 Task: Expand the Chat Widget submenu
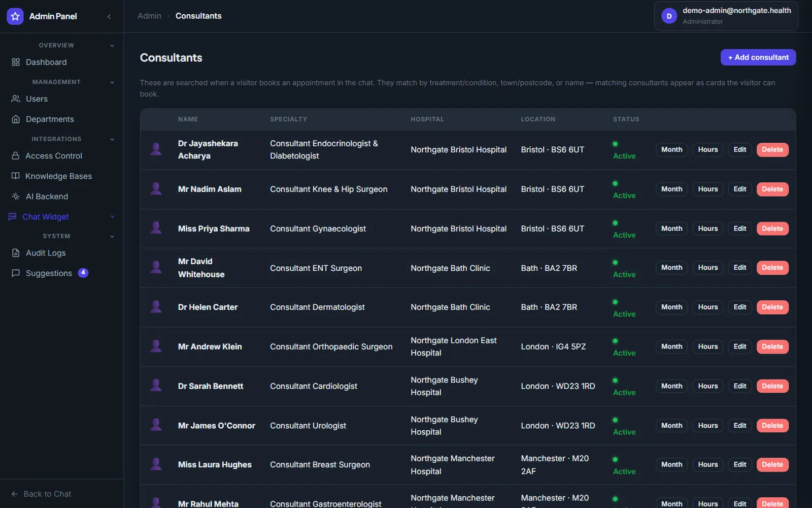pyautogui.click(x=112, y=217)
